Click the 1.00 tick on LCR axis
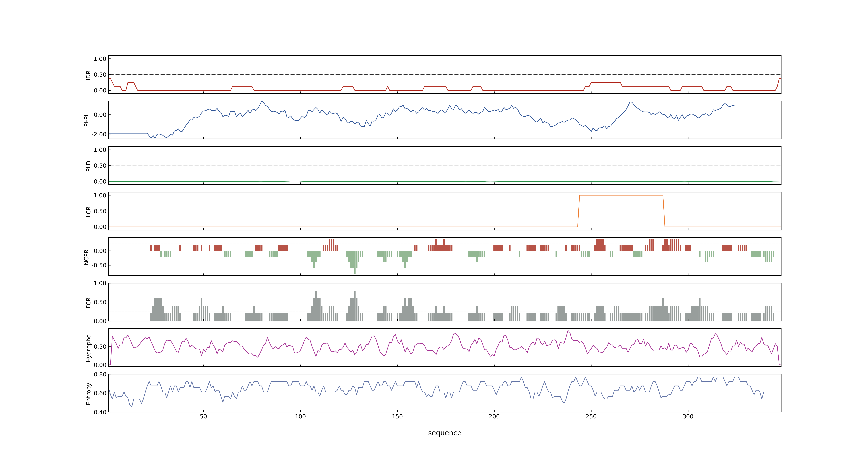This screenshot has height=463, width=868. pyautogui.click(x=100, y=195)
